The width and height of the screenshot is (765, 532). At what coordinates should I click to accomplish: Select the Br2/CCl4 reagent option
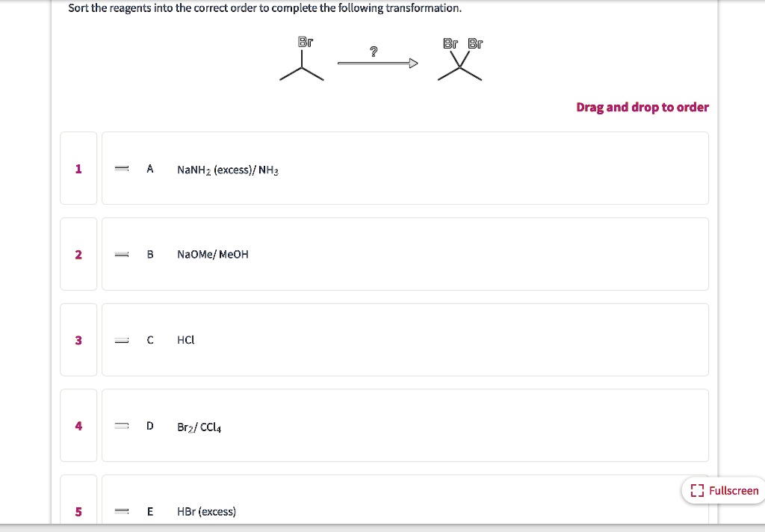406,425
